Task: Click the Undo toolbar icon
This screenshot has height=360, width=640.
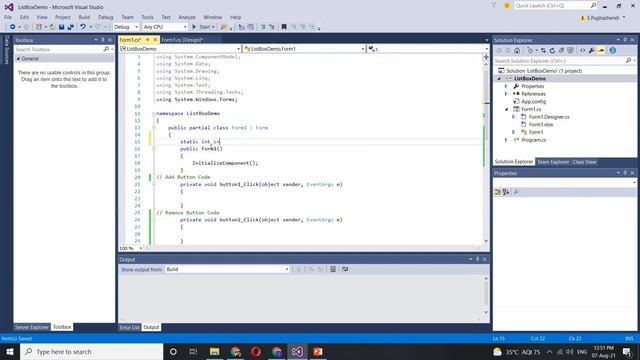Action: point(83,27)
